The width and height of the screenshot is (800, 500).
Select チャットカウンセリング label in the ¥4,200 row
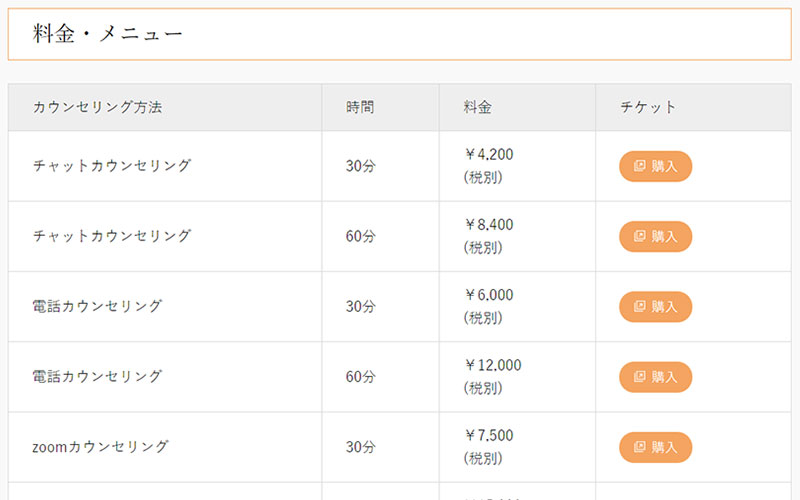point(111,166)
